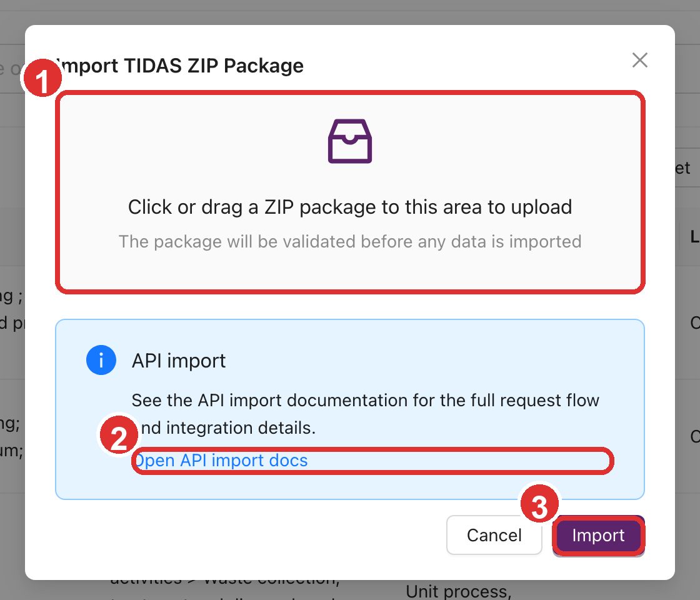Click the red annotation badge numbered 1
The height and width of the screenshot is (600, 700).
pyautogui.click(x=42, y=77)
